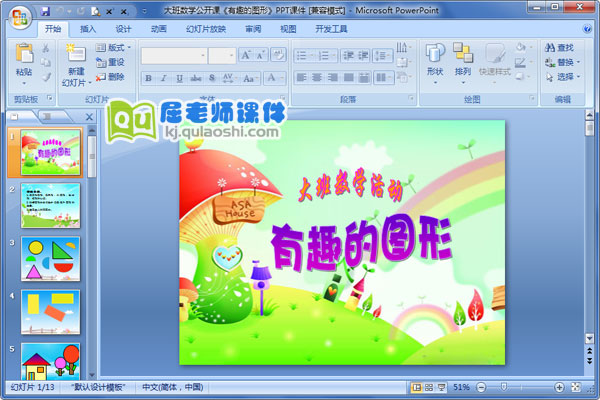Align text right
This screenshot has width=600, height=400.
(x=333, y=78)
